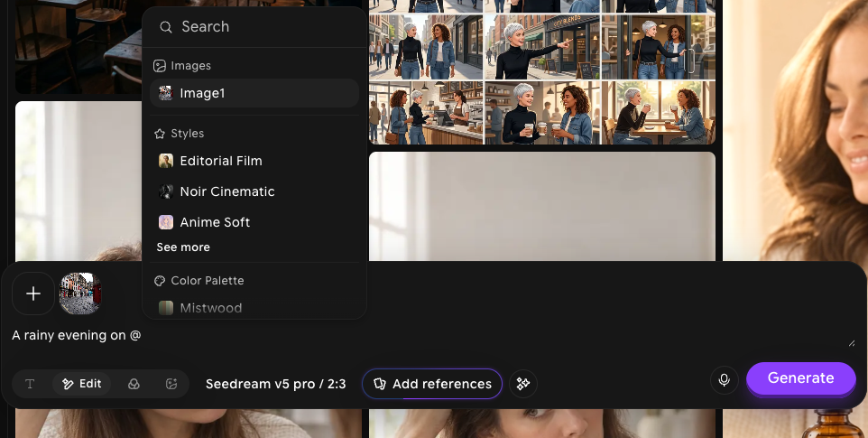
Task: Click the magnifier icon in the search box
Action: pos(165,27)
